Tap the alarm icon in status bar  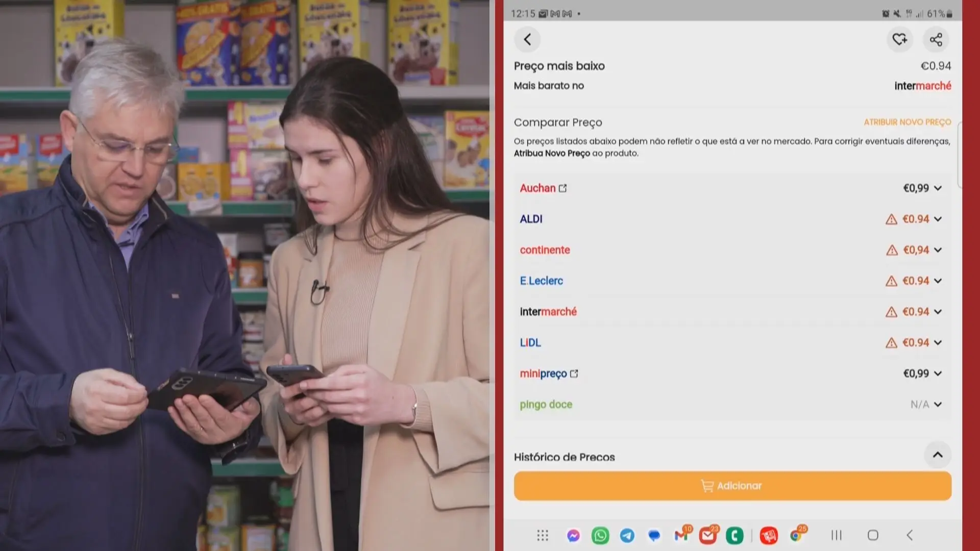point(886,14)
